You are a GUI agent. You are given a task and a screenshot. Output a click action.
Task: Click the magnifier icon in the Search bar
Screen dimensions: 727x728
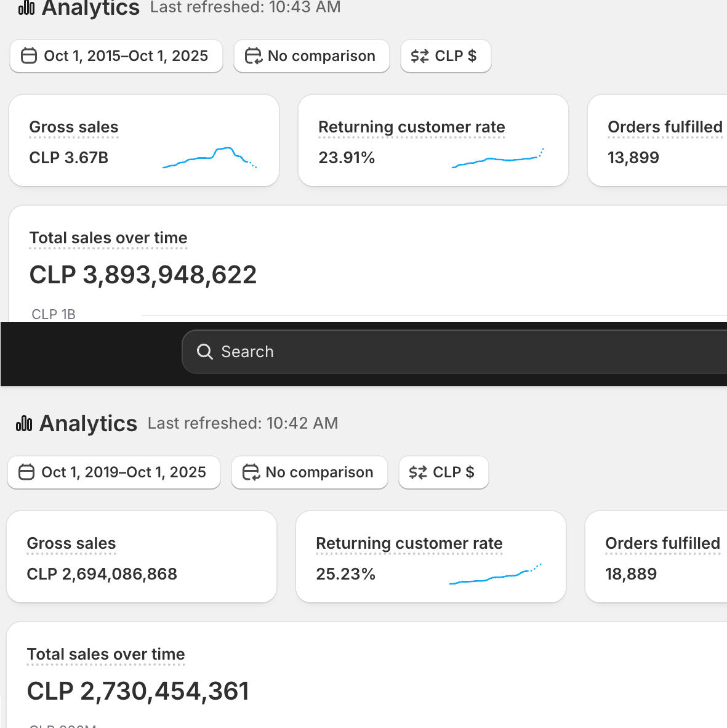click(x=204, y=352)
